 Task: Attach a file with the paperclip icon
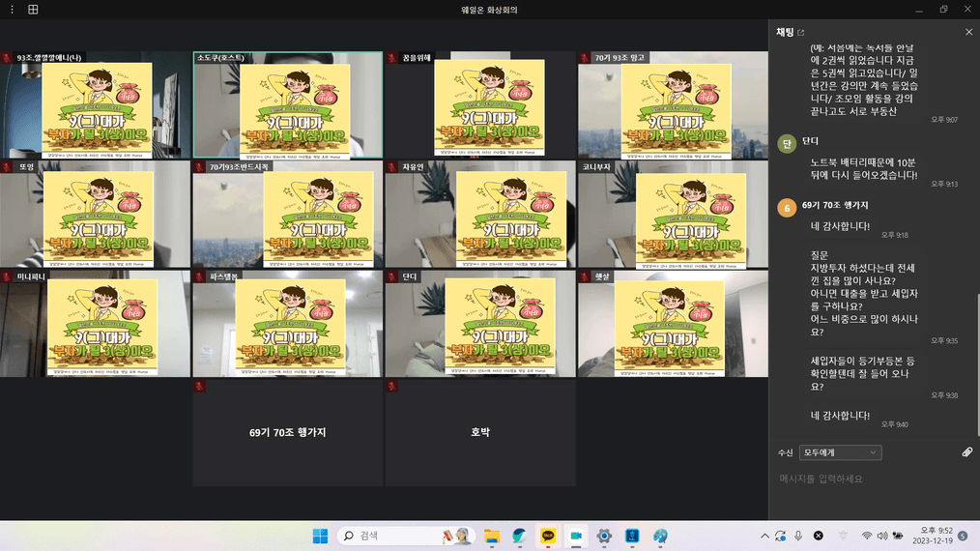click(966, 452)
